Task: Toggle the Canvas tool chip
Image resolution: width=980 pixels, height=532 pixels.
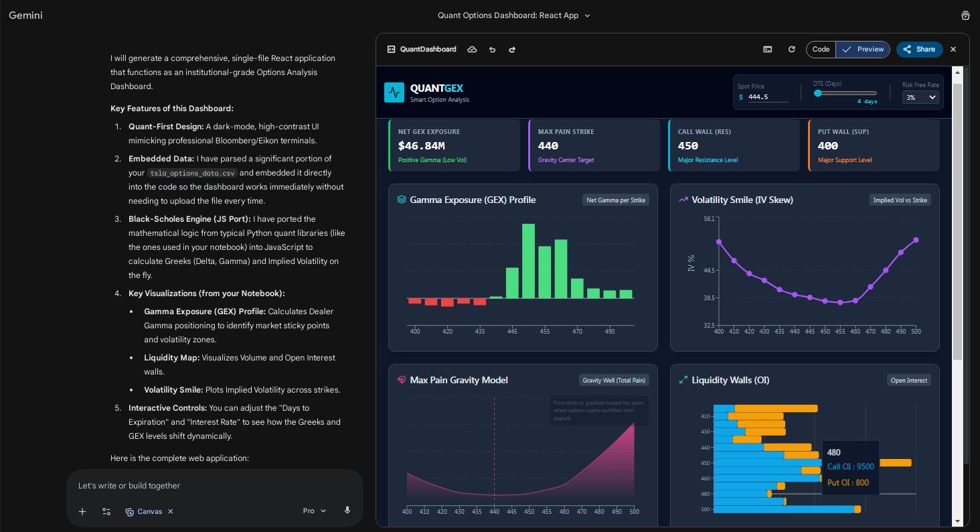Action: coord(144,511)
